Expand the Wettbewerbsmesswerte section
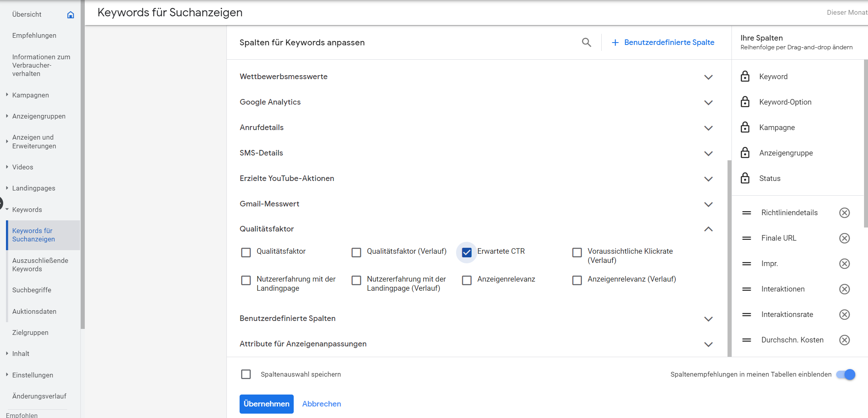Image resolution: width=868 pixels, height=418 pixels. coord(708,77)
